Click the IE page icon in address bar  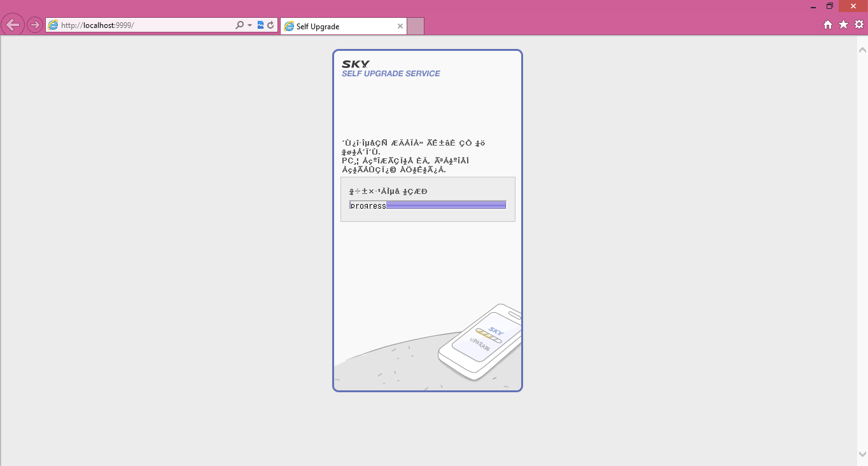click(x=53, y=25)
